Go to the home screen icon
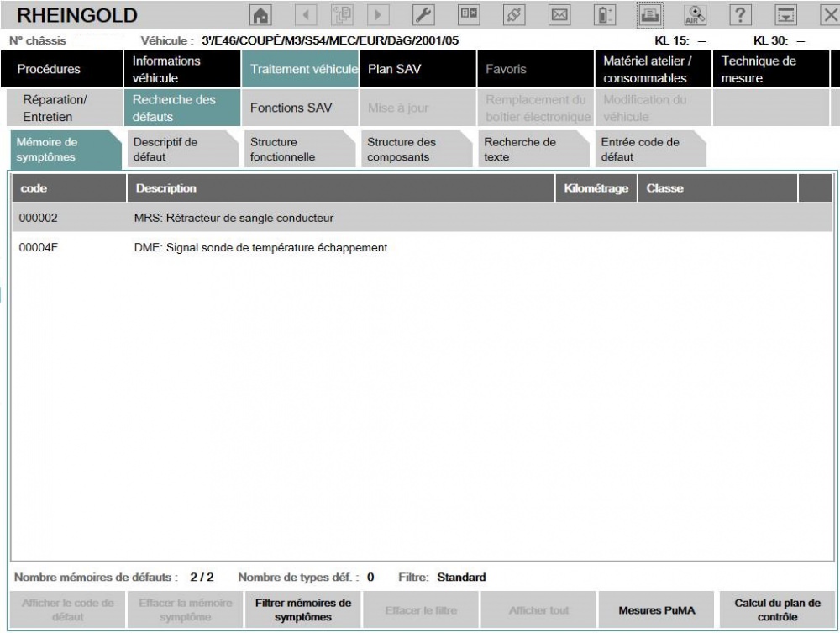 (261, 14)
